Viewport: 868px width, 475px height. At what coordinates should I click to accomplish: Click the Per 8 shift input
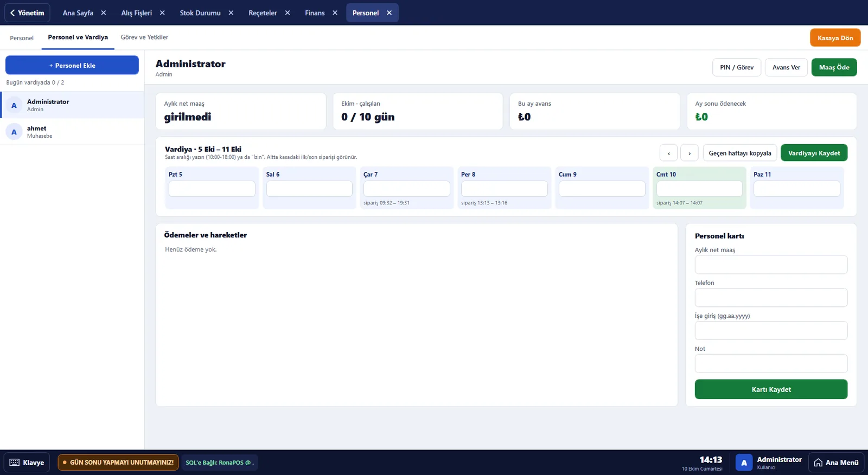pos(505,189)
